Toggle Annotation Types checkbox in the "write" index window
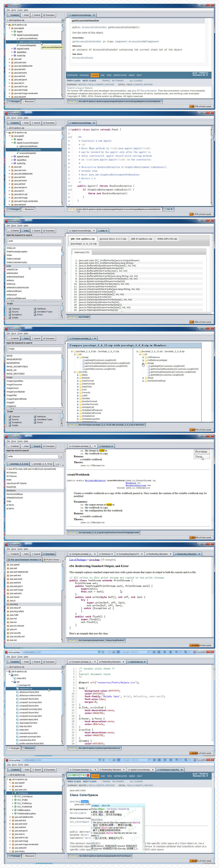This screenshot has width=219, height=868. pyautogui.click(x=35, y=312)
